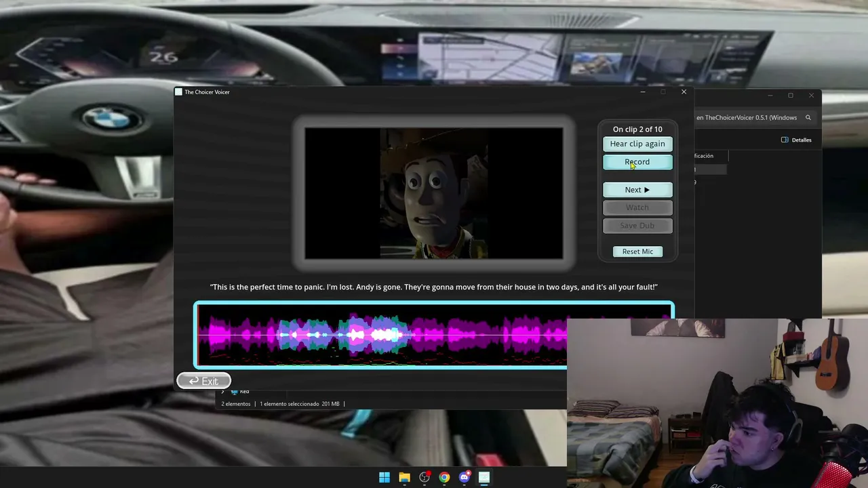Image resolution: width=868 pixels, height=488 pixels.
Task: Open the Windows Start menu
Action: 384,478
